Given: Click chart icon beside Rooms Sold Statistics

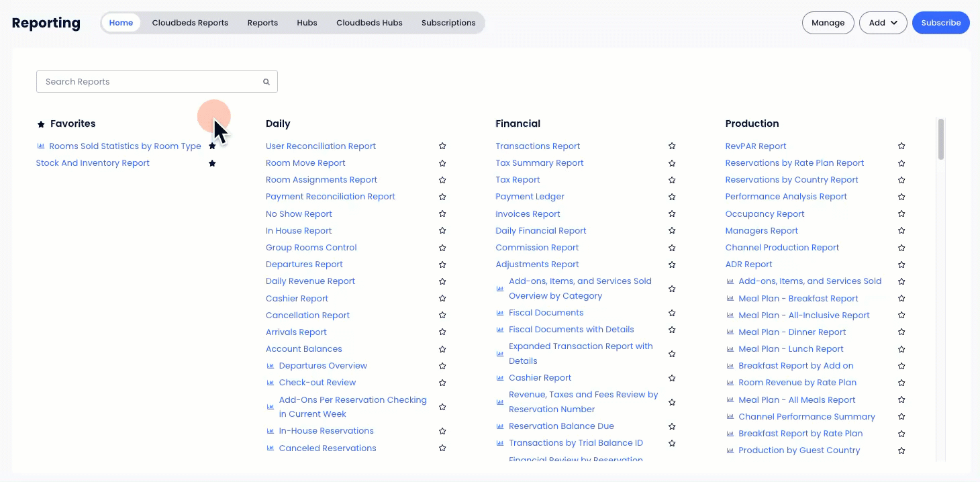Looking at the screenshot, I should tap(41, 146).
